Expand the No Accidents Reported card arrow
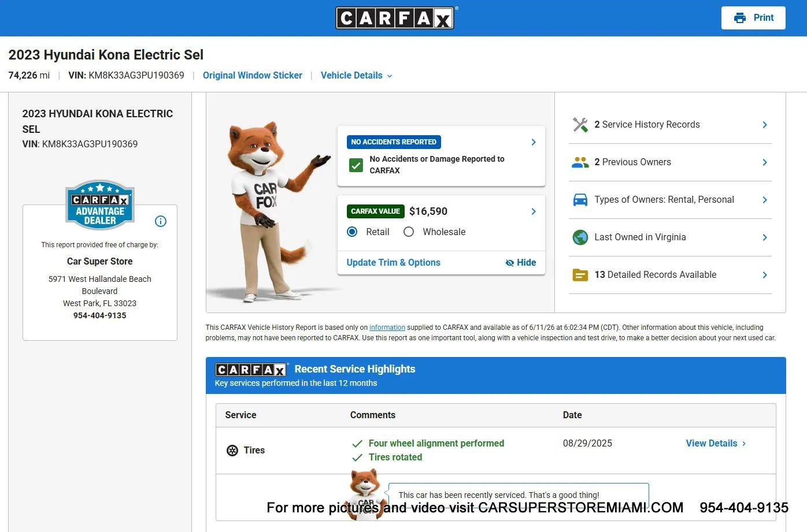 (x=534, y=142)
